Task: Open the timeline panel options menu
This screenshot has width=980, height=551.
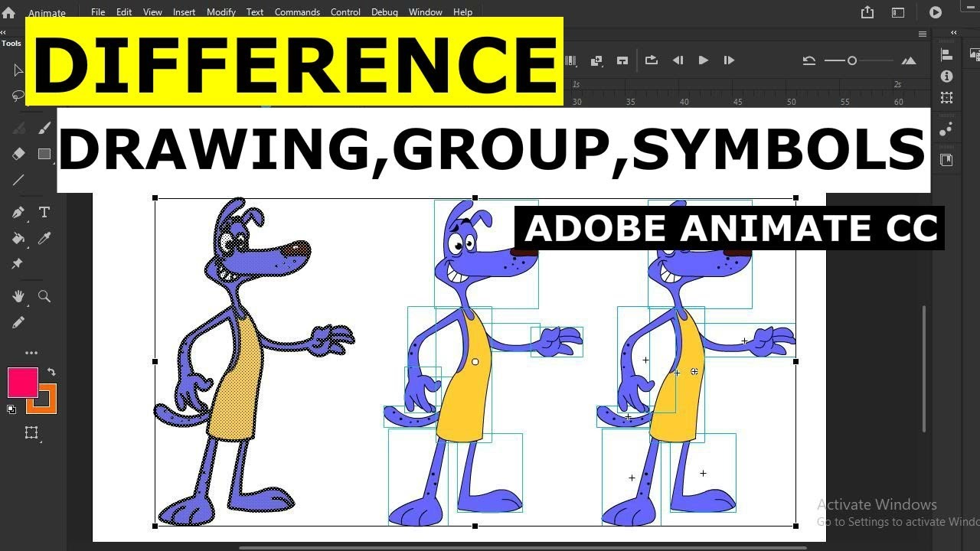Action: click(x=923, y=34)
